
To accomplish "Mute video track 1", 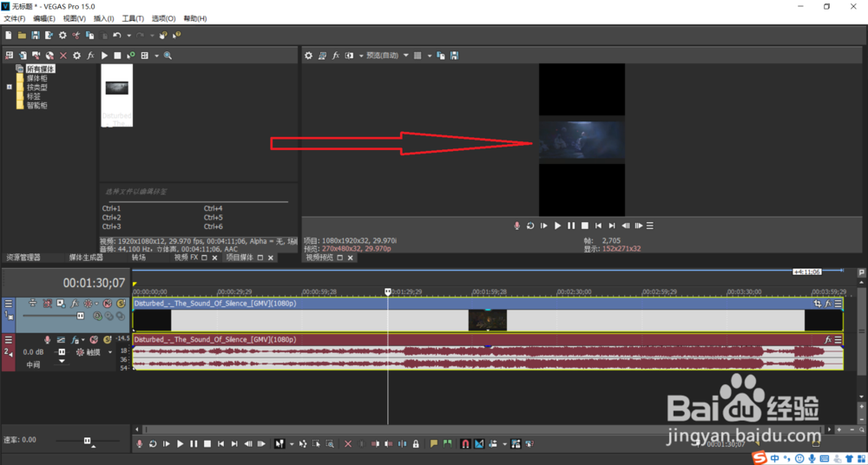I will click(108, 304).
